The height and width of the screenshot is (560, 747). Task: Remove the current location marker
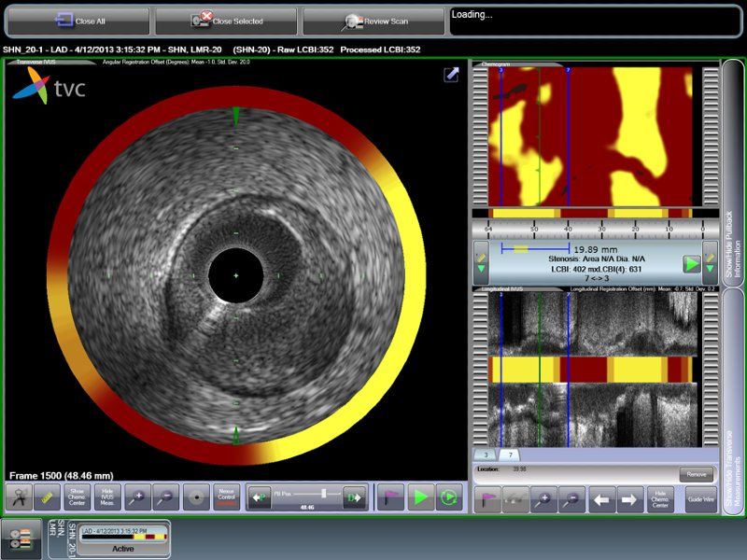[x=697, y=472]
